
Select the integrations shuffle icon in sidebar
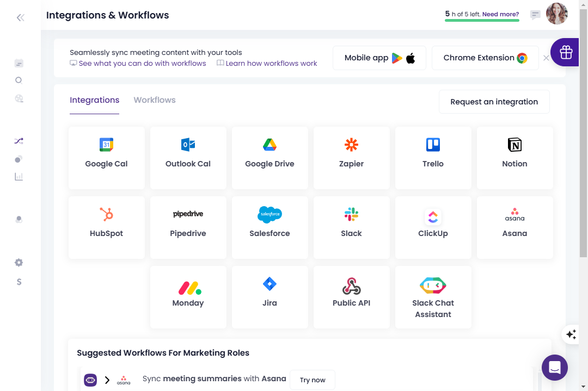coord(19,141)
